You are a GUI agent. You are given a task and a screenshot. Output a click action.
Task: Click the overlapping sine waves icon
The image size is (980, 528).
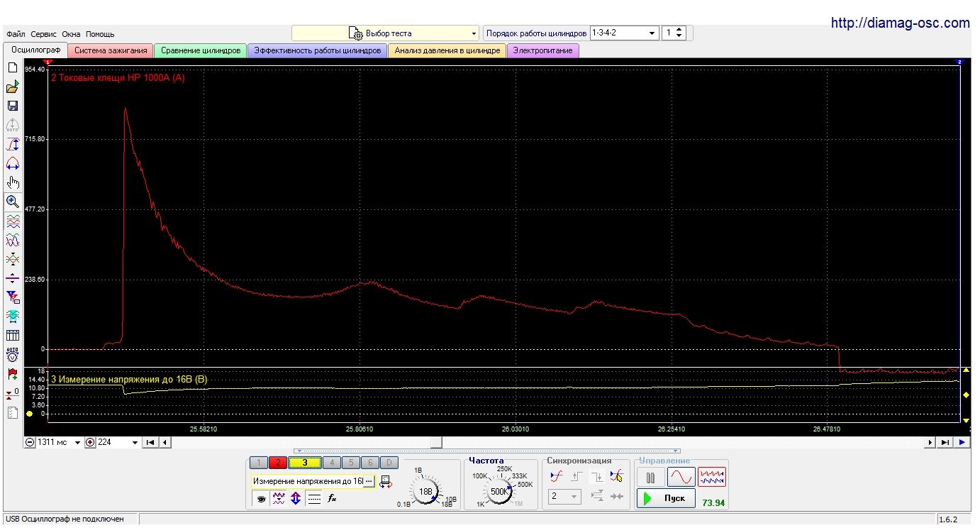click(x=12, y=240)
